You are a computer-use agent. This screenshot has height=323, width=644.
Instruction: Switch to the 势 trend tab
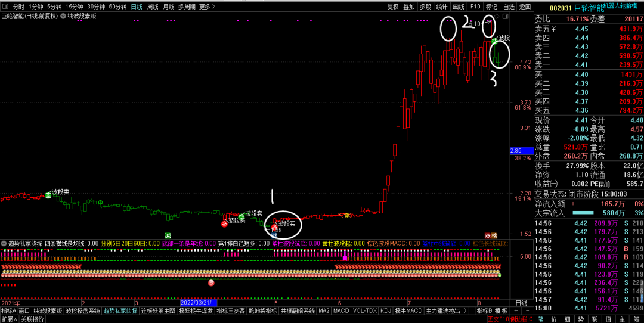point(580,319)
